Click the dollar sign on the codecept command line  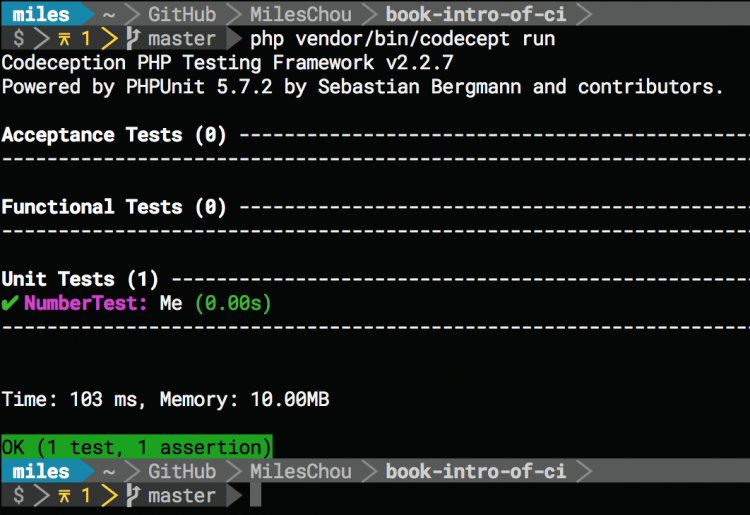pos(18,39)
